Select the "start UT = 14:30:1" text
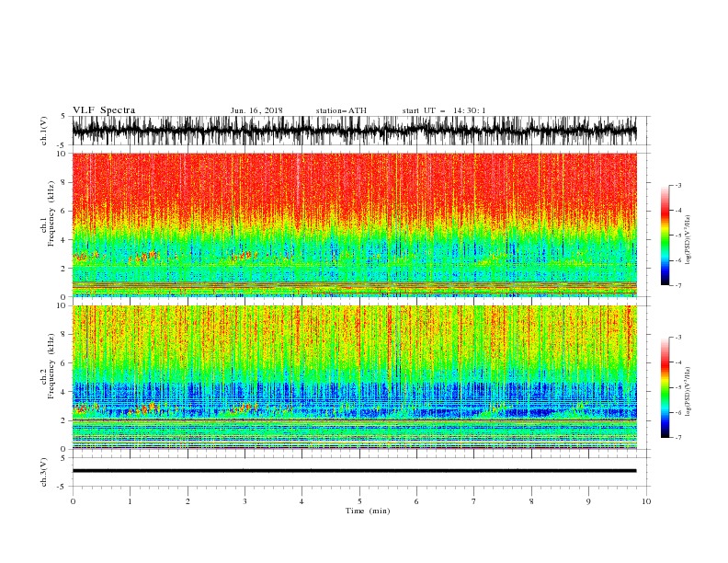728x563 pixels. tap(443, 110)
